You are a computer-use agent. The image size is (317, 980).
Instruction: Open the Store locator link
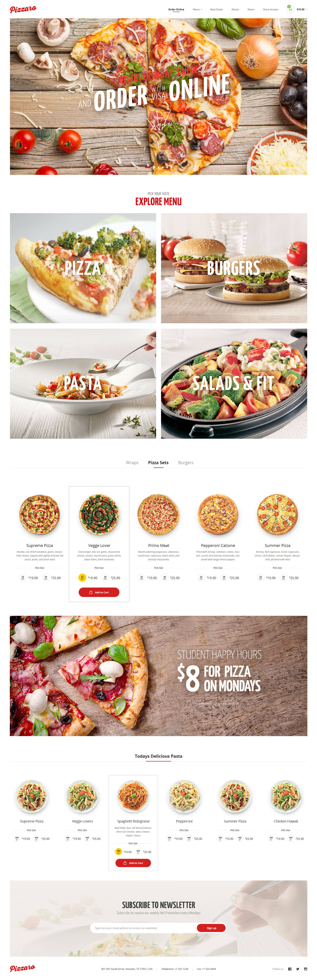[x=270, y=9]
